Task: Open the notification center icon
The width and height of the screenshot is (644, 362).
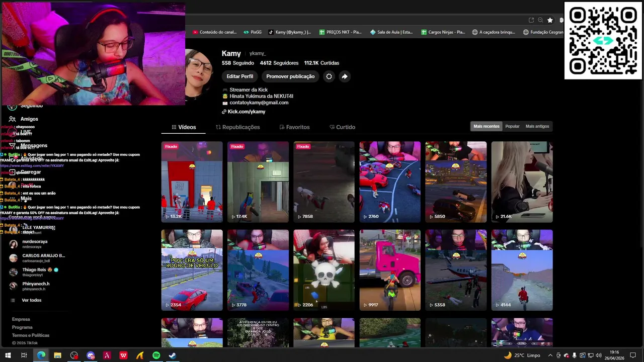Action: [633, 355]
